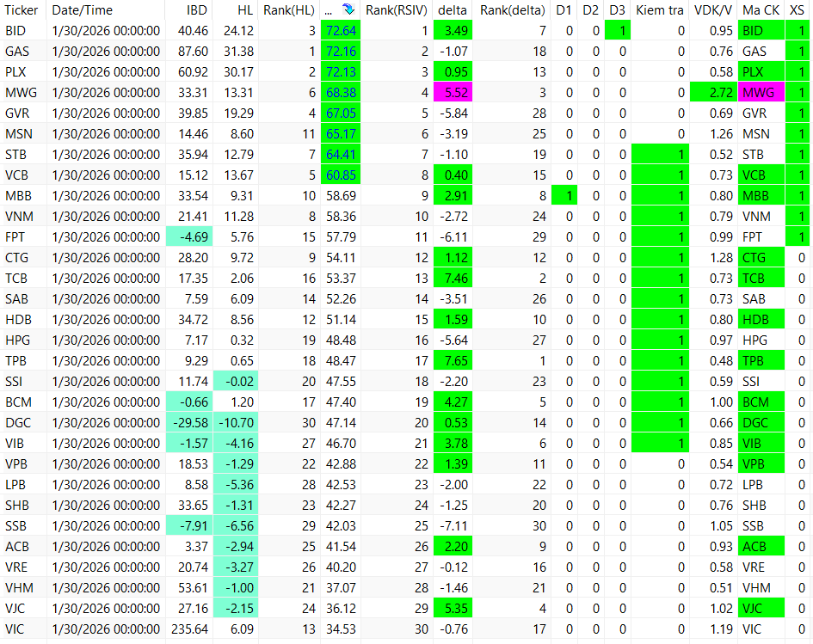Click the Kiem tra value 1 in VIB row

(660, 444)
